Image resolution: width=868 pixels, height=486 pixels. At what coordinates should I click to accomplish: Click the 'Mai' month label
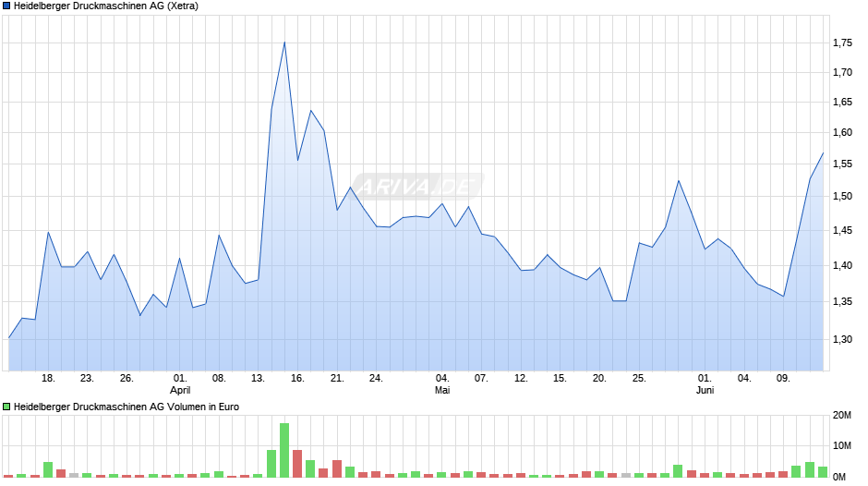pyautogui.click(x=442, y=391)
